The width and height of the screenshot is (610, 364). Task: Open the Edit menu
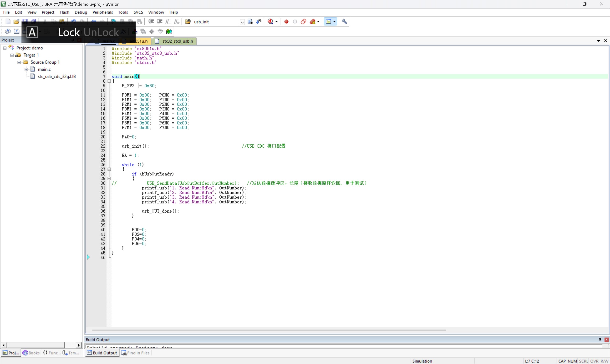pos(18,12)
